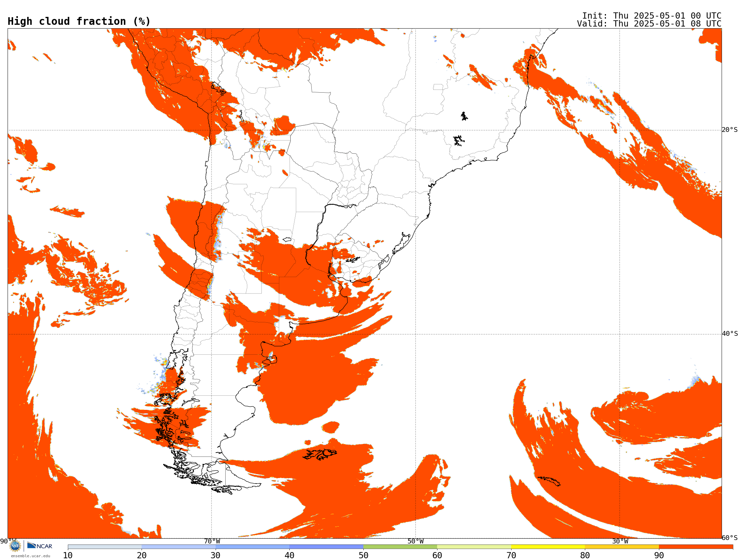Viewport: 744px width, 560px height.
Task: Click the 20-30 light blue colorbar segment
Action: point(178,547)
